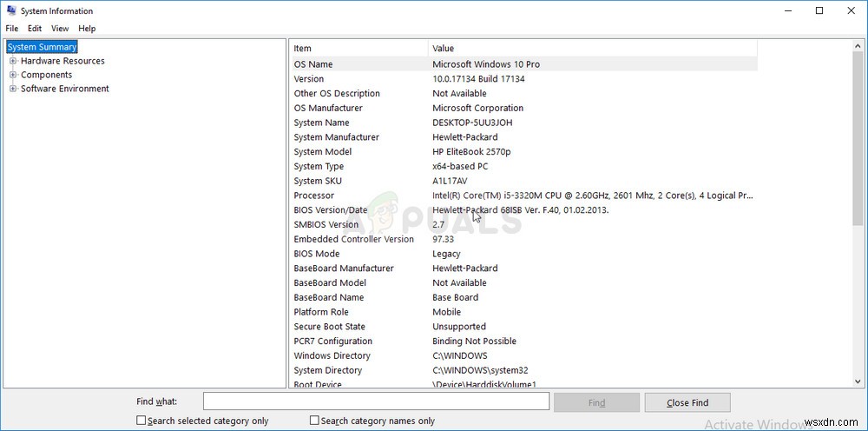Select BIOS Mode row
The width and height of the screenshot is (868, 431).
523,254
